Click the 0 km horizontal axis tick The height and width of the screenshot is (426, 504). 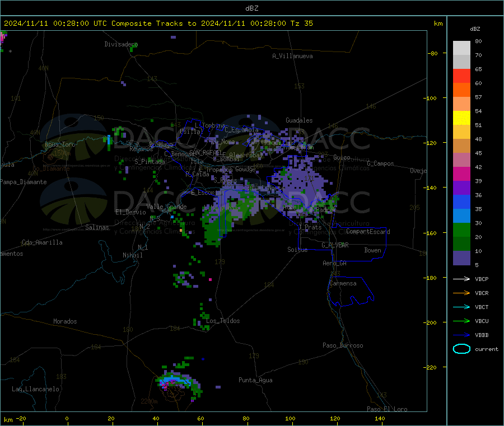click(67, 418)
